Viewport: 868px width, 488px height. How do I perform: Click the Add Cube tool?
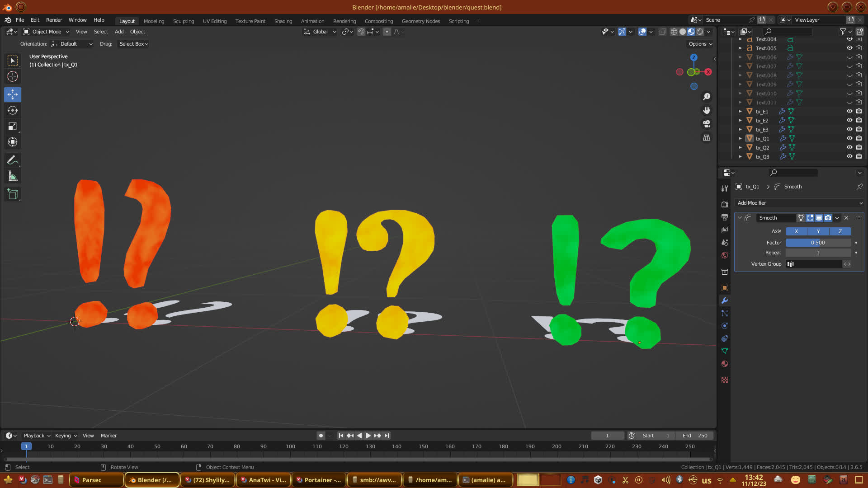coord(13,194)
